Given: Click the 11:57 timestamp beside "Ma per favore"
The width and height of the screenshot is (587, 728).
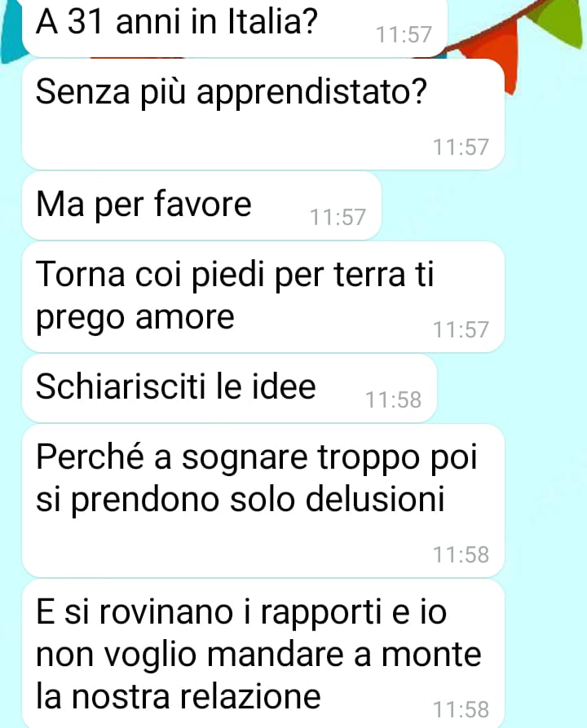Looking at the screenshot, I should tap(338, 218).
